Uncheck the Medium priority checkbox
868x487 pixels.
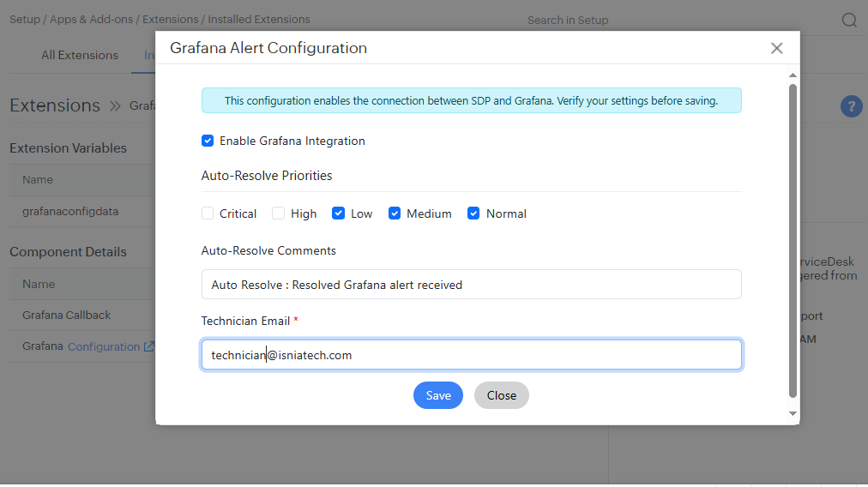(x=395, y=213)
